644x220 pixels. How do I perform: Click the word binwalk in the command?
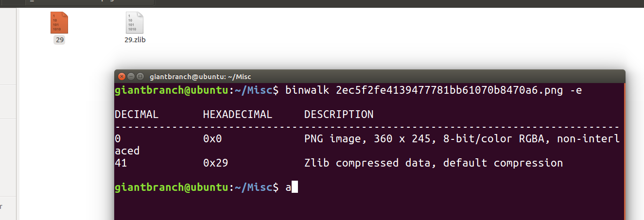coord(307,90)
